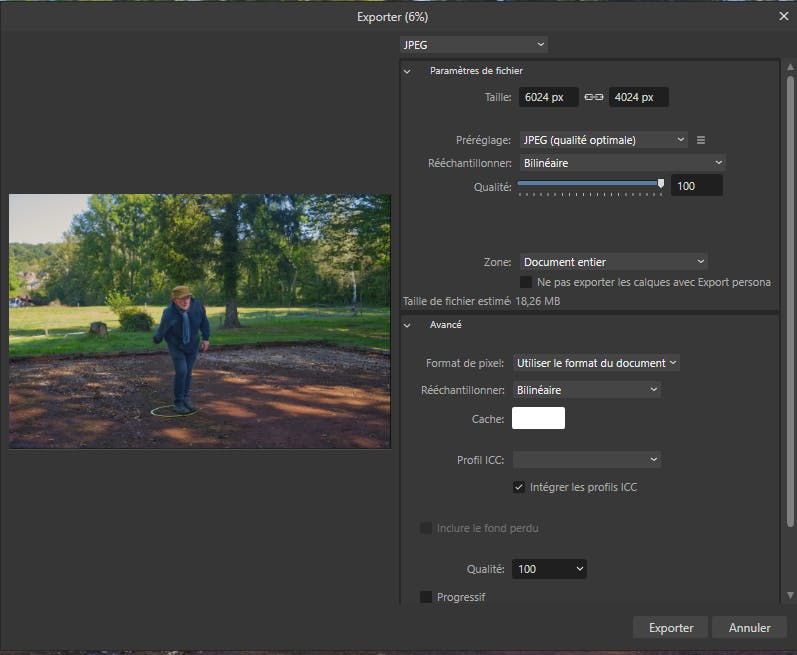The height and width of the screenshot is (655, 797).
Task: Collapse the Paramètres de fichier section
Action: tap(408, 71)
